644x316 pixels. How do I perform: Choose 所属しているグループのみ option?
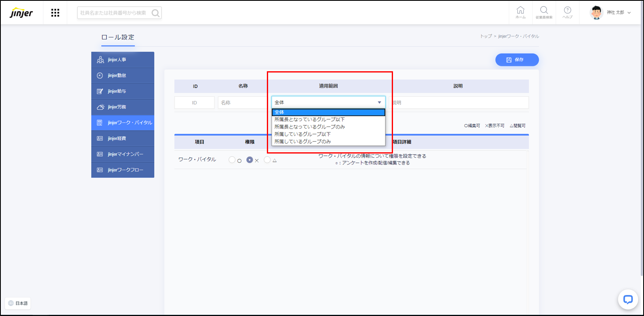point(303,142)
